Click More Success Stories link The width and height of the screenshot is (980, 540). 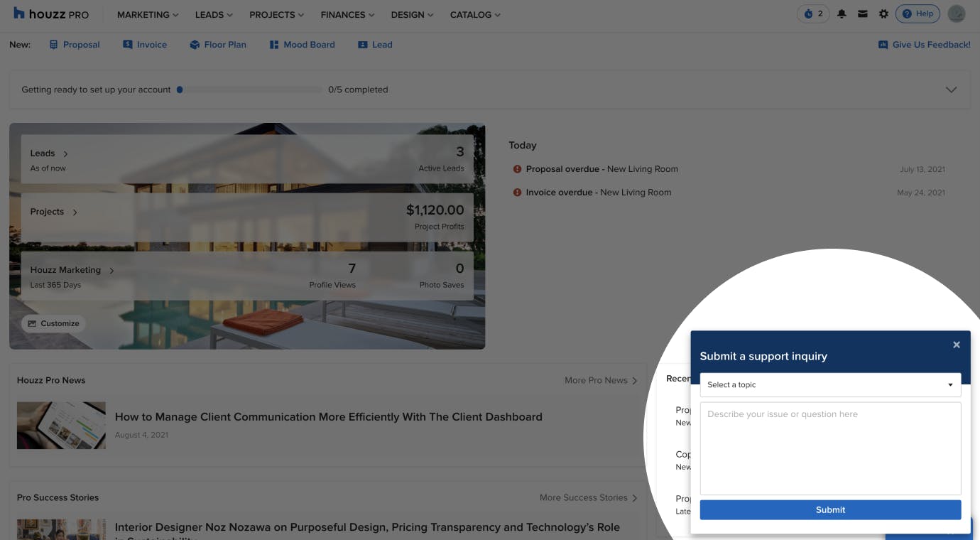(588, 497)
